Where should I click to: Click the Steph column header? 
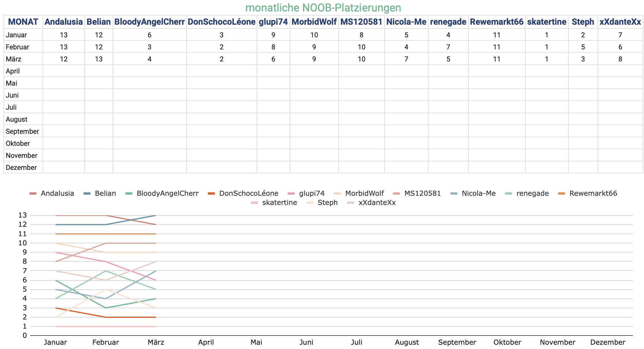tap(583, 22)
